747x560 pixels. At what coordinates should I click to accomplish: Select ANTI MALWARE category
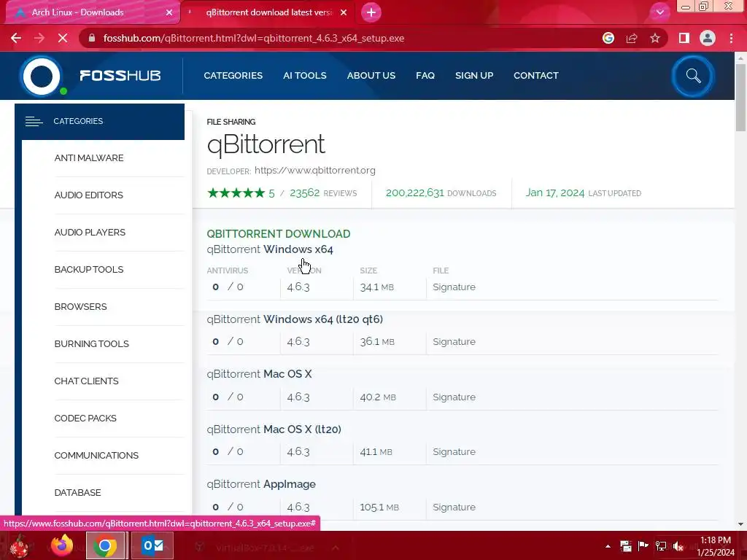[x=88, y=158]
